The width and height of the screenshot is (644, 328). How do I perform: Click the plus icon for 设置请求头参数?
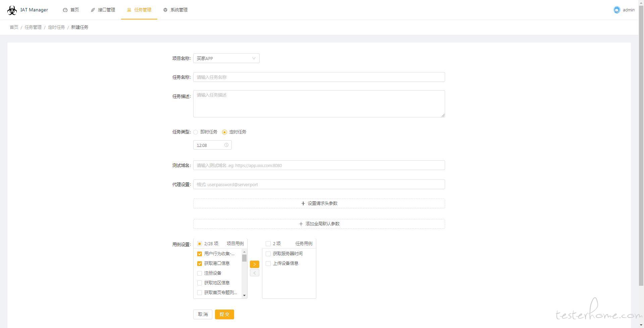[x=303, y=204]
